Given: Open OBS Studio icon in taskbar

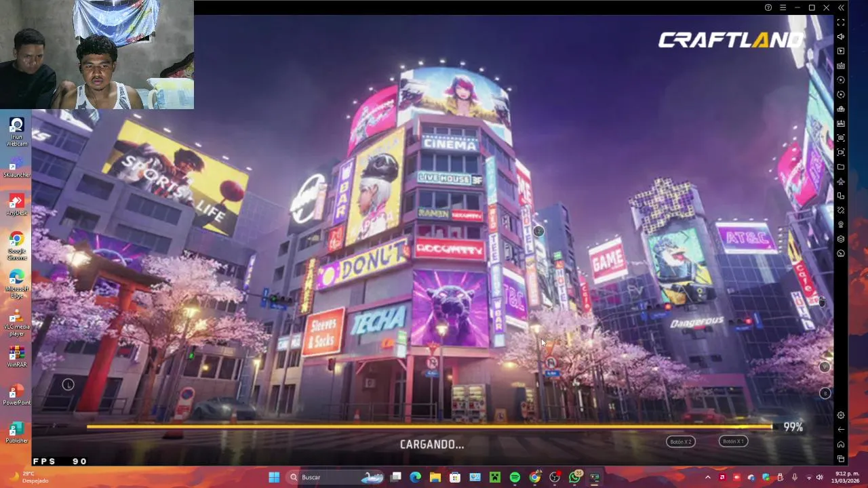Looking at the screenshot, I should pyautogui.click(x=555, y=477).
